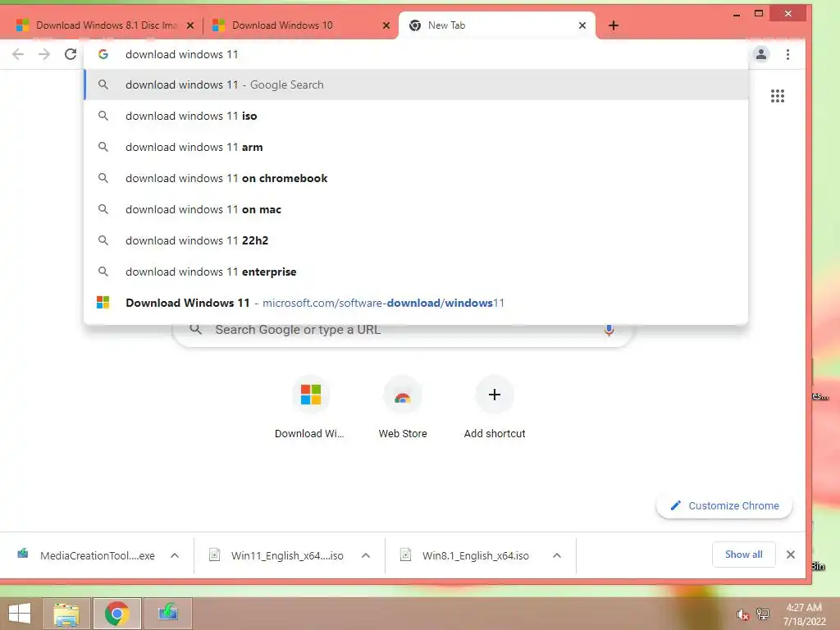
Task: Close the Download Windows 10 tab
Action: click(386, 25)
